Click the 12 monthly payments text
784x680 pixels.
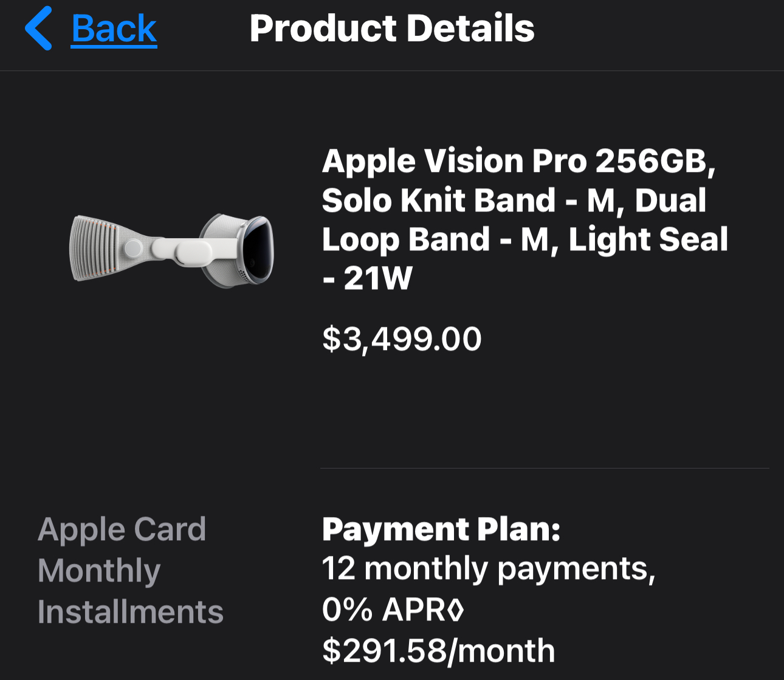pyautogui.click(x=488, y=569)
